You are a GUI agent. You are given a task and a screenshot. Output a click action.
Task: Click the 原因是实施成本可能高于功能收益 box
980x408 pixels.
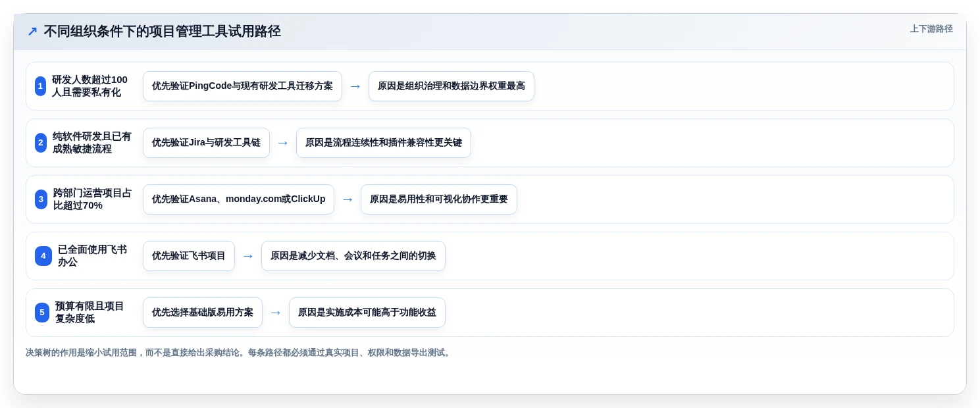(367, 313)
